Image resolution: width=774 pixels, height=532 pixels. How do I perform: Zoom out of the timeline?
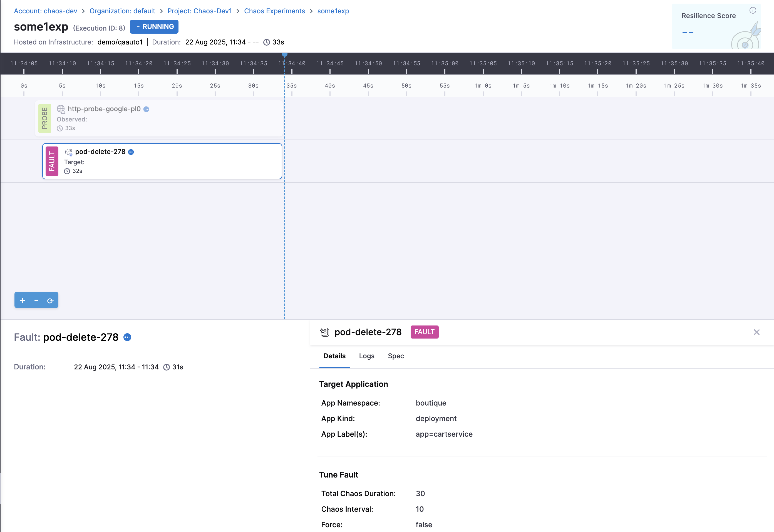[36, 300]
